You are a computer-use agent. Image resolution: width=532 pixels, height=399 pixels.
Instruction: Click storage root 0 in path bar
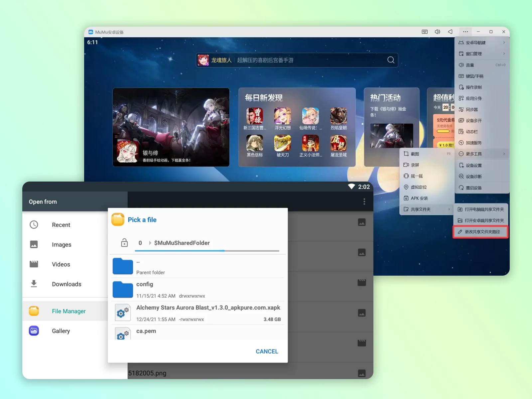point(140,243)
